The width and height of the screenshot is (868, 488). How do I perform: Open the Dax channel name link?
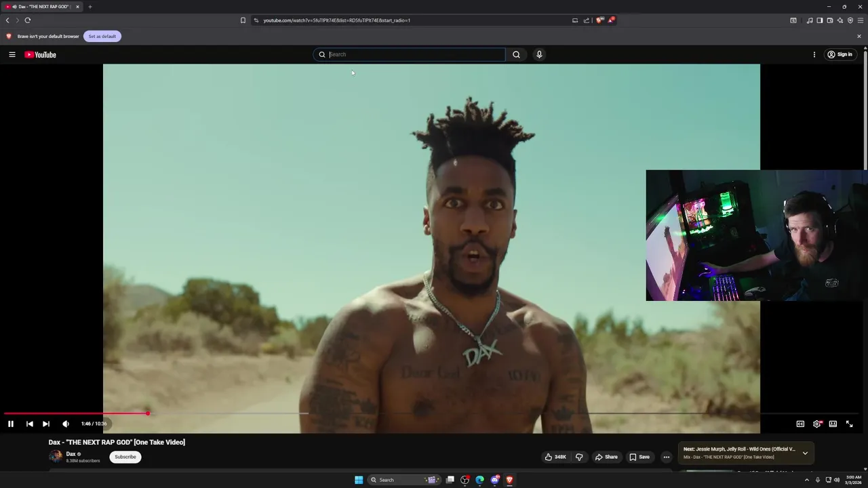coord(71,454)
